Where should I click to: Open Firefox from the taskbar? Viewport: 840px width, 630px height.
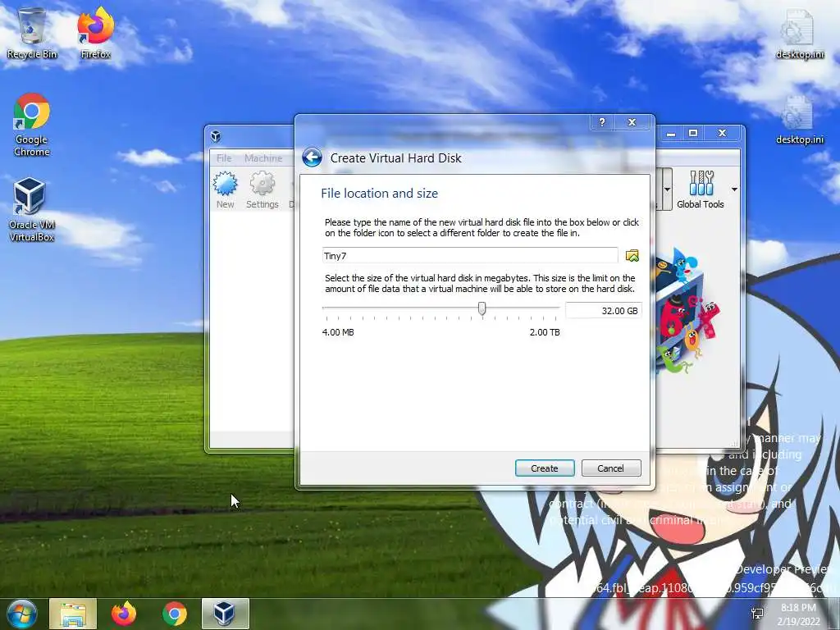[x=124, y=614]
